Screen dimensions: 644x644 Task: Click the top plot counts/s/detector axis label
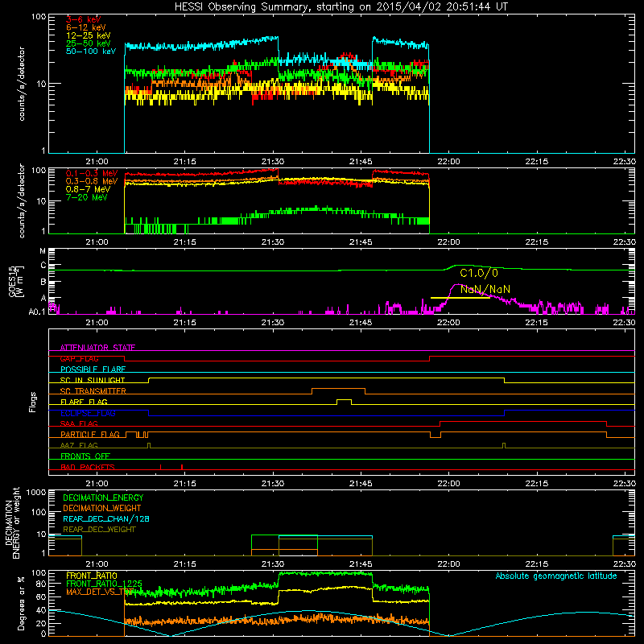tap(22, 84)
